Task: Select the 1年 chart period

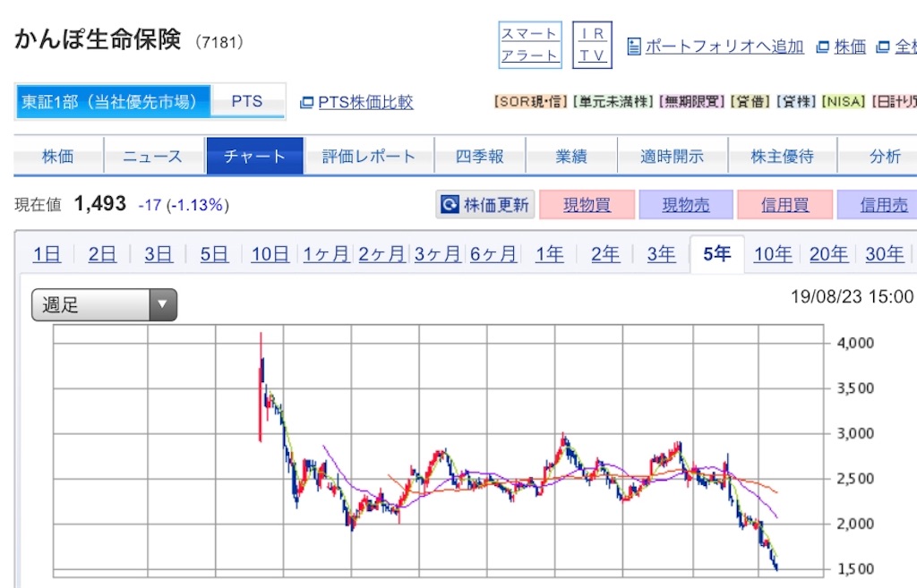Action: tap(550, 254)
